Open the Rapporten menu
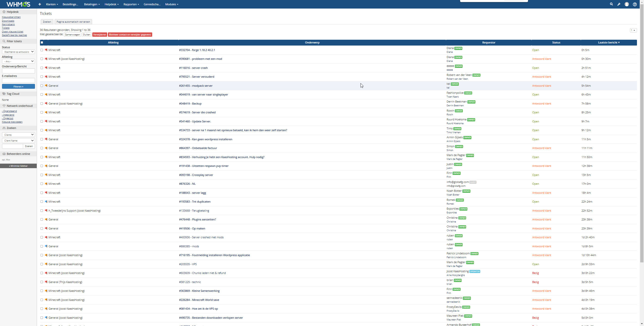 131,4
